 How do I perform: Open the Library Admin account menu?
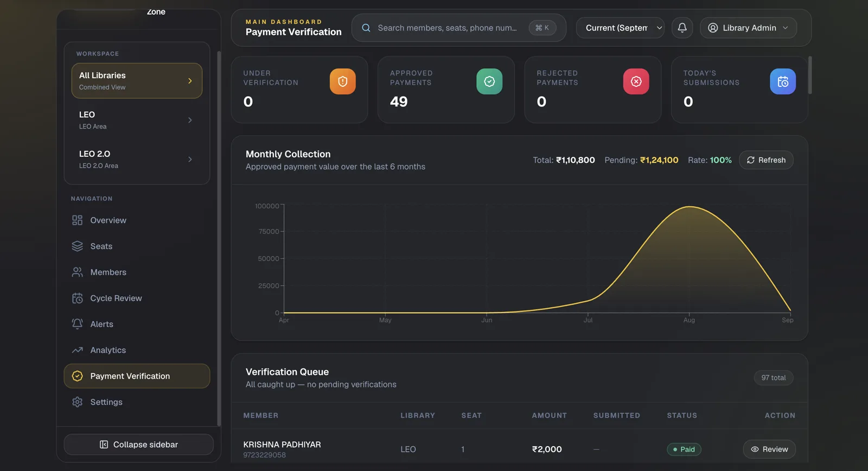[748, 28]
